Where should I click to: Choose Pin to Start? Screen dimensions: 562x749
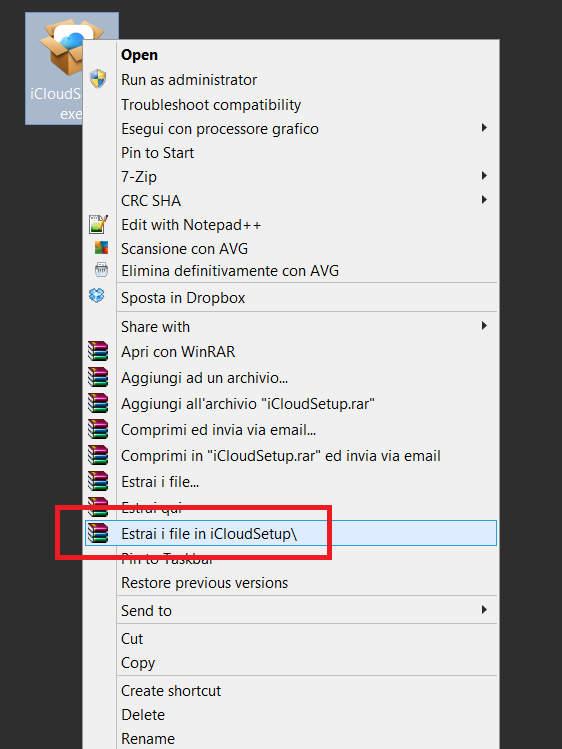coord(158,153)
